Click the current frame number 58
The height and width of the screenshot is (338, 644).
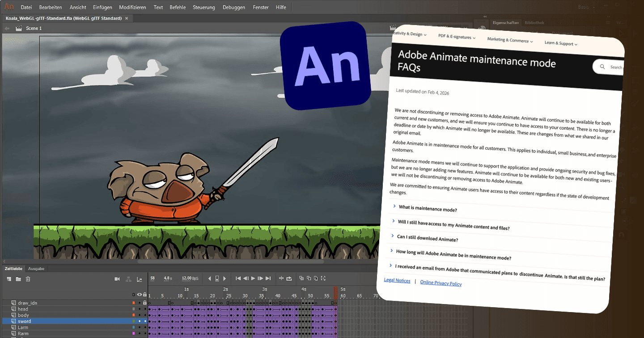[153, 278]
